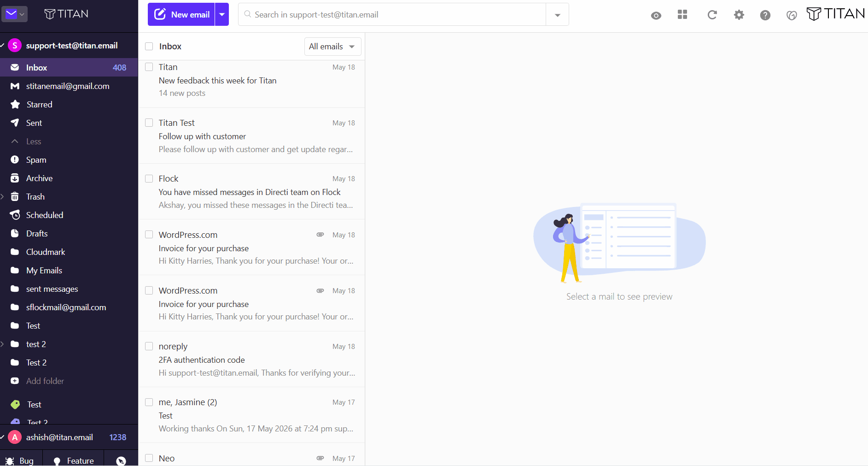Click the refresh icon in top toolbar

pyautogui.click(x=712, y=15)
